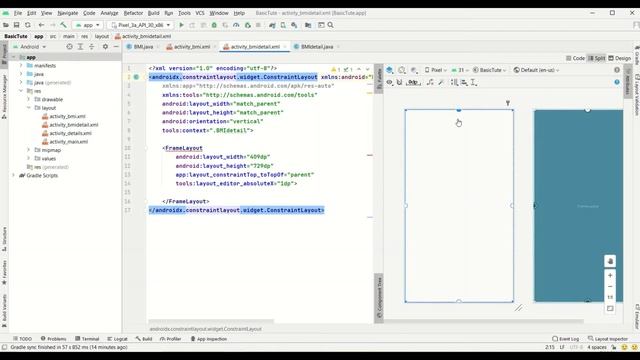The image size is (640, 360).
Task: Click the 'layout' breadcrumb in navigation bar
Action: point(101,36)
